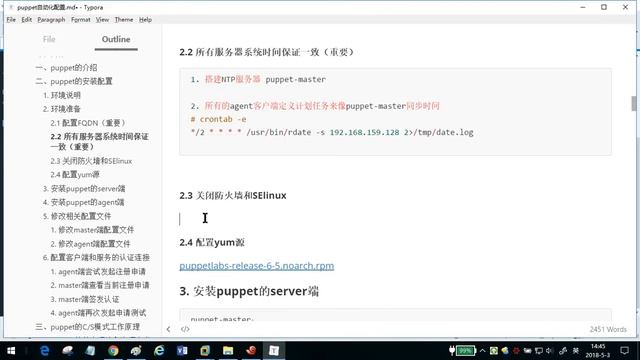This screenshot has width=640, height=360.
Task: Go to outline item 2. master端查看当前注册申请
Action: [x=100, y=285]
